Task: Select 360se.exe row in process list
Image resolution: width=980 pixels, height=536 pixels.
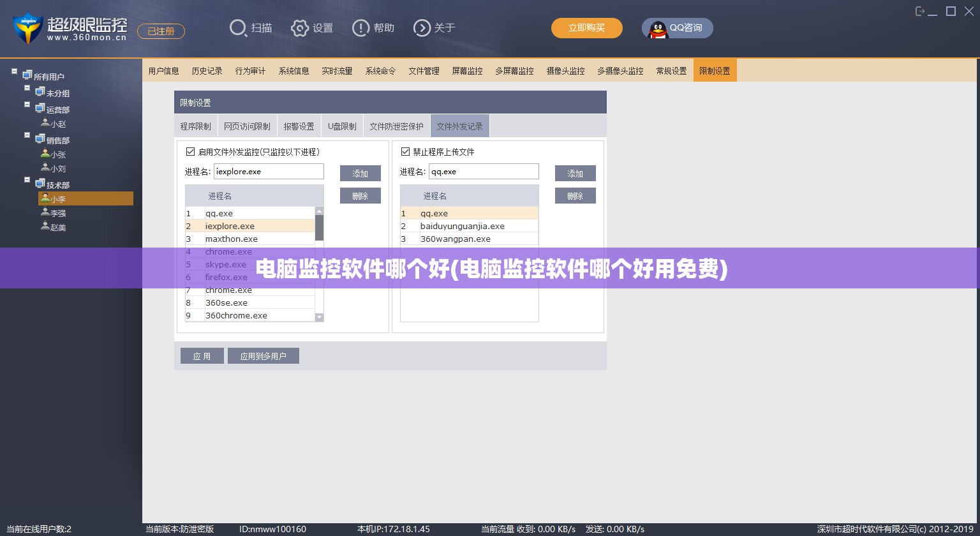Action: tap(250, 302)
